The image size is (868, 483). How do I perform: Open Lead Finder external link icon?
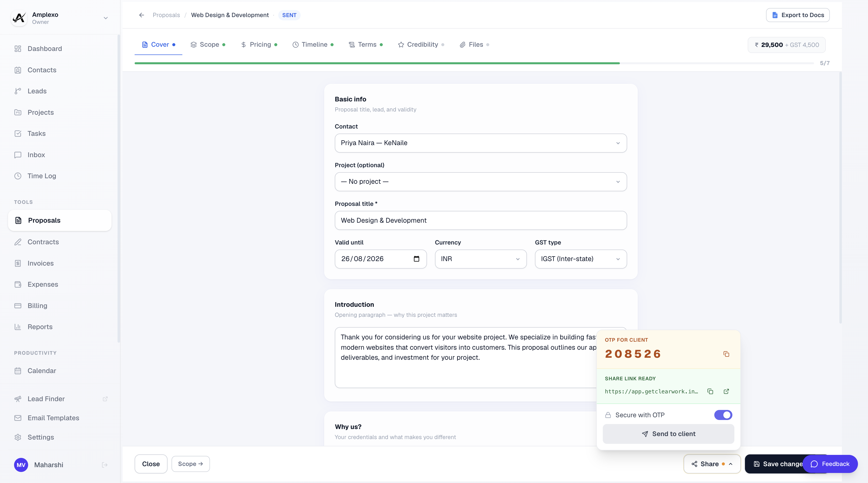(105, 399)
